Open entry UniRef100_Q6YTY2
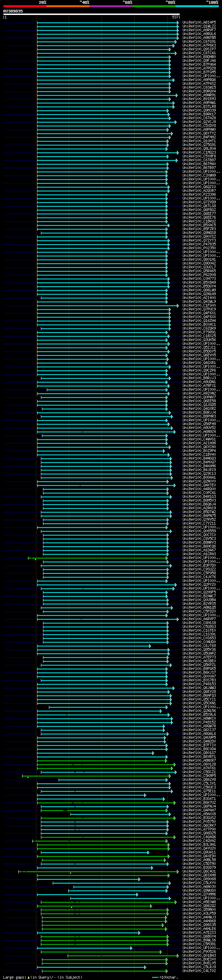The height and width of the screenshot is (980, 222). coord(199,133)
